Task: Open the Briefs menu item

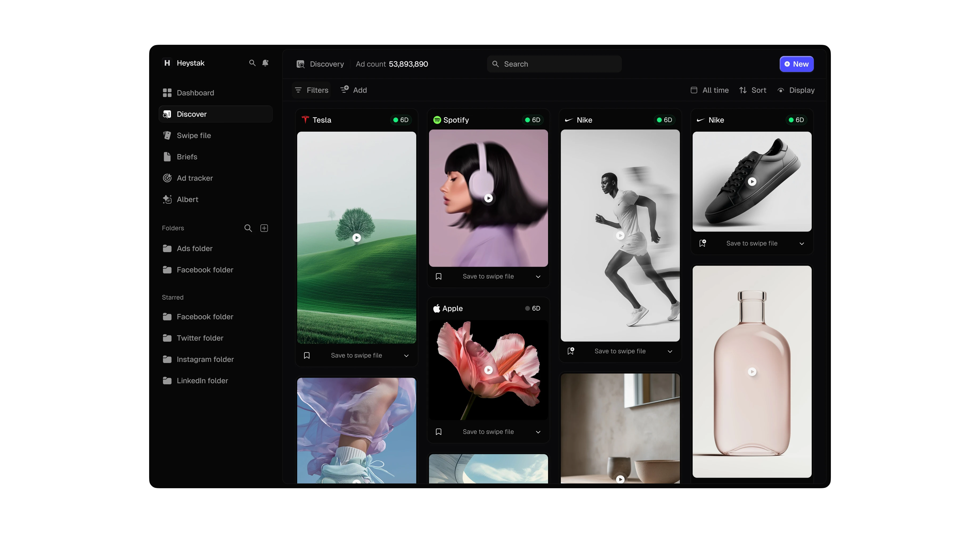Action: pyautogui.click(x=187, y=157)
